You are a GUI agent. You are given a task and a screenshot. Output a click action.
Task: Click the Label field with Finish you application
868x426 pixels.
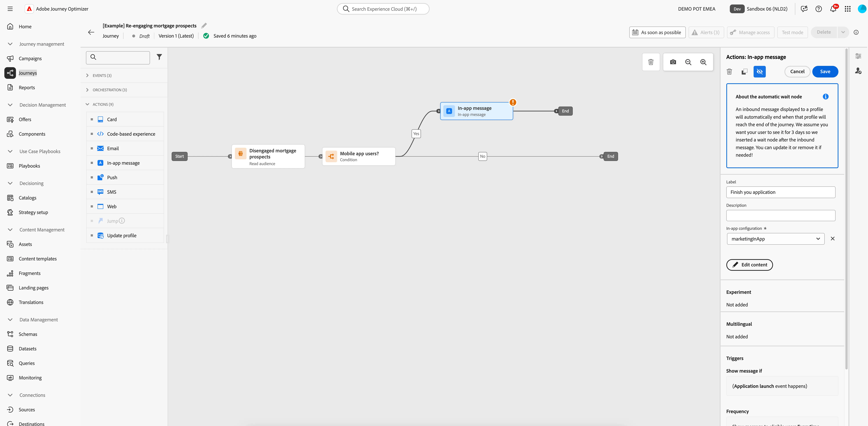pyautogui.click(x=780, y=192)
